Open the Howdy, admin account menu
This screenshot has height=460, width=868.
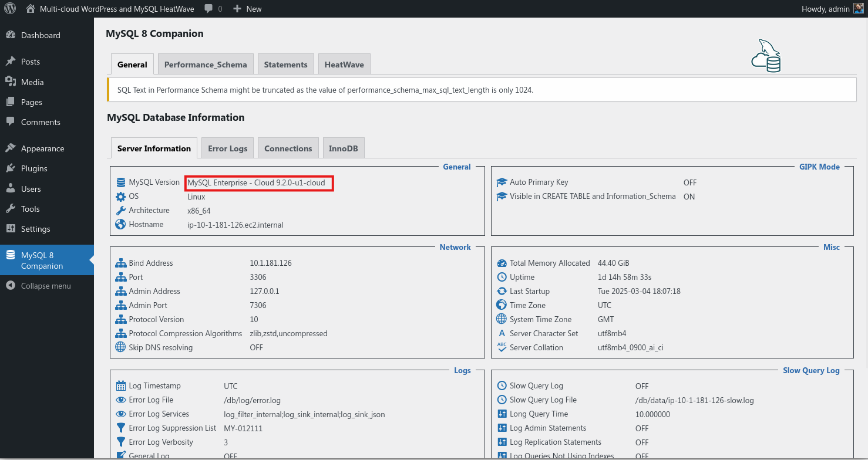click(x=826, y=9)
